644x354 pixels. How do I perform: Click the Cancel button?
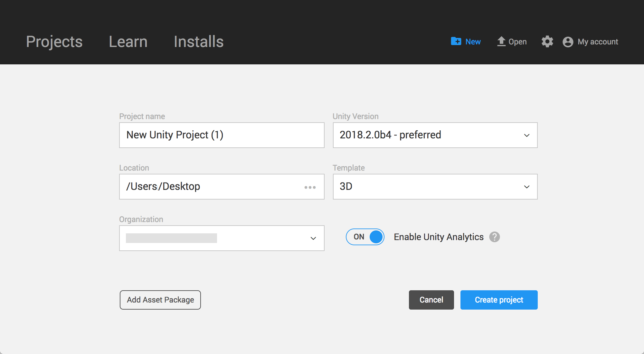pyautogui.click(x=431, y=300)
